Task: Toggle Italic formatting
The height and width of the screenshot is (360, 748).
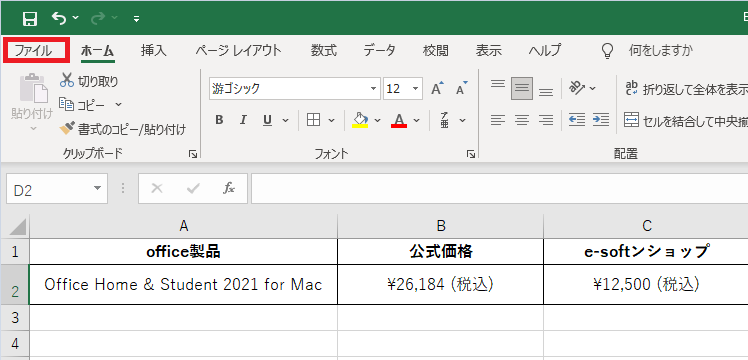Action: pos(243,120)
